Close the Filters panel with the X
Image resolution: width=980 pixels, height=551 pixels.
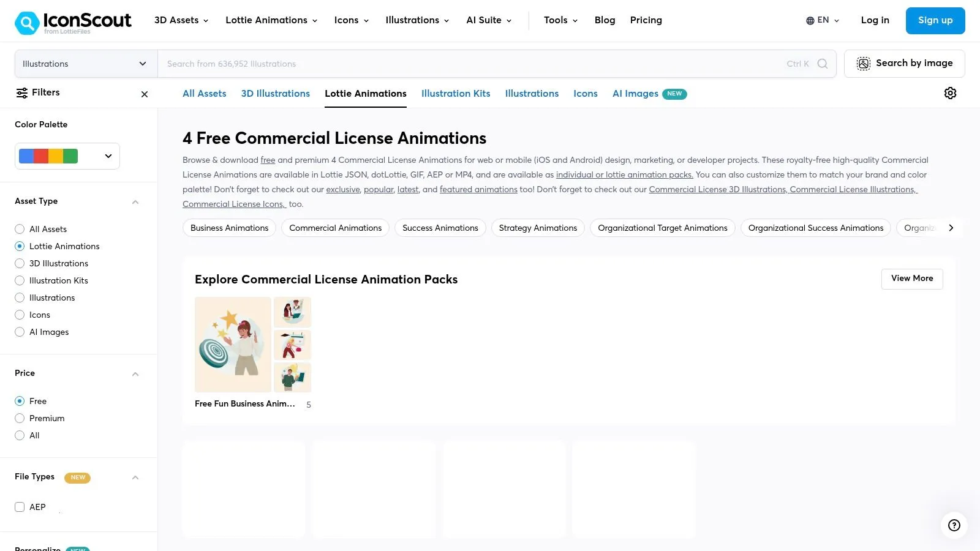[x=145, y=94]
